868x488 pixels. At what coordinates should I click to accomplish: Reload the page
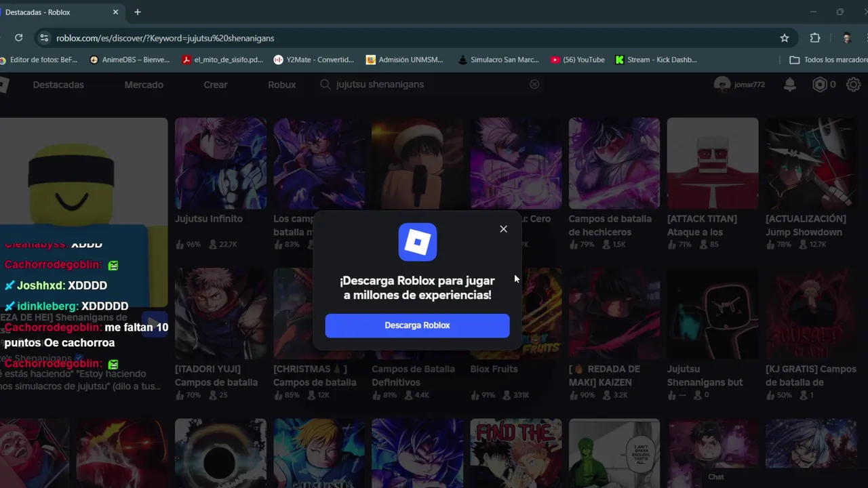[x=18, y=38]
